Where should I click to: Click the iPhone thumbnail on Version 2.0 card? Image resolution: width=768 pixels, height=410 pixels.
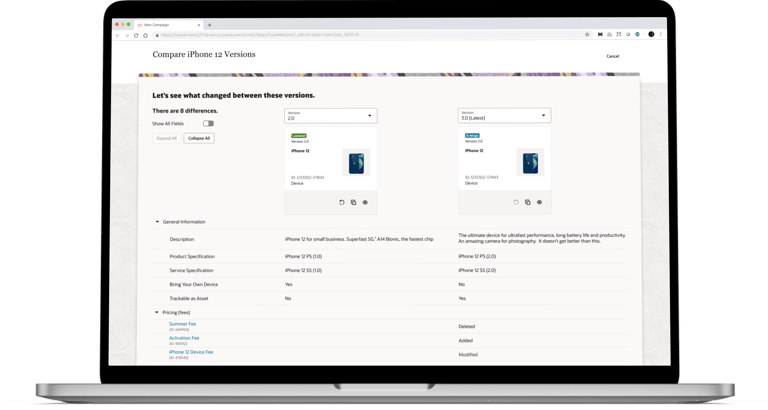tap(356, 163)
